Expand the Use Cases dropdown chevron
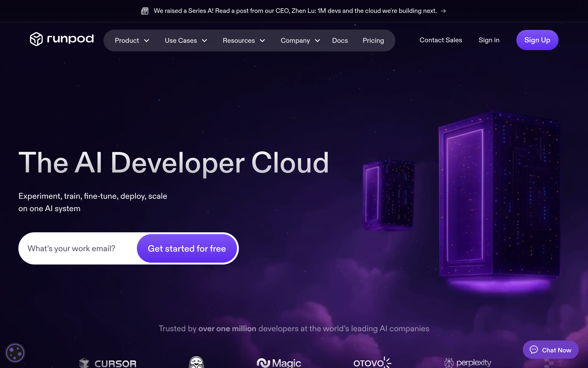 point(205,41)
